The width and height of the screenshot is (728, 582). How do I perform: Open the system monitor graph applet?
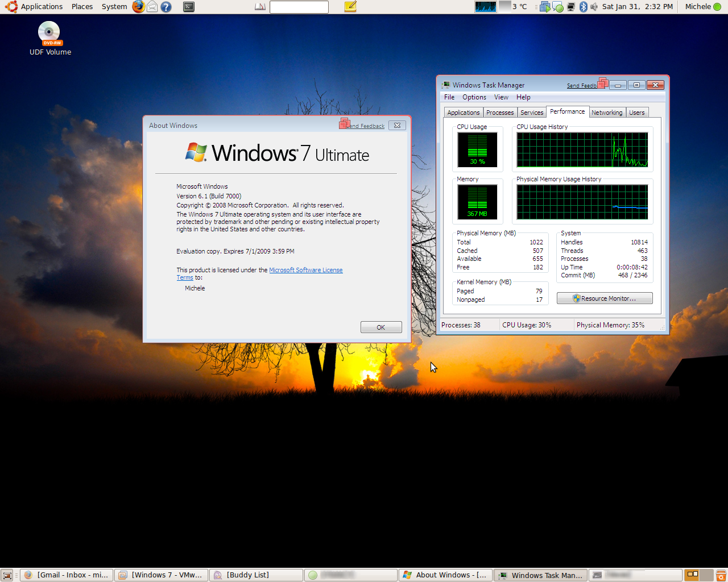click(x=485, y=7)
